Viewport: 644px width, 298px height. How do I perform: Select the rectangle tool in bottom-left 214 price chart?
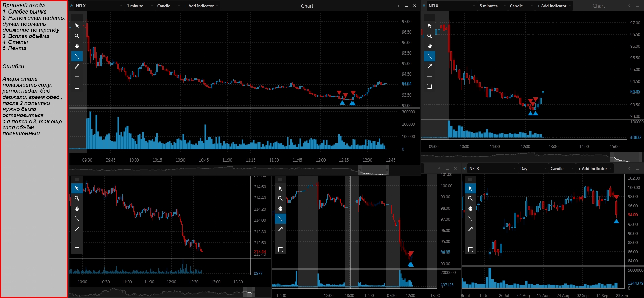[x=77, y=249]
